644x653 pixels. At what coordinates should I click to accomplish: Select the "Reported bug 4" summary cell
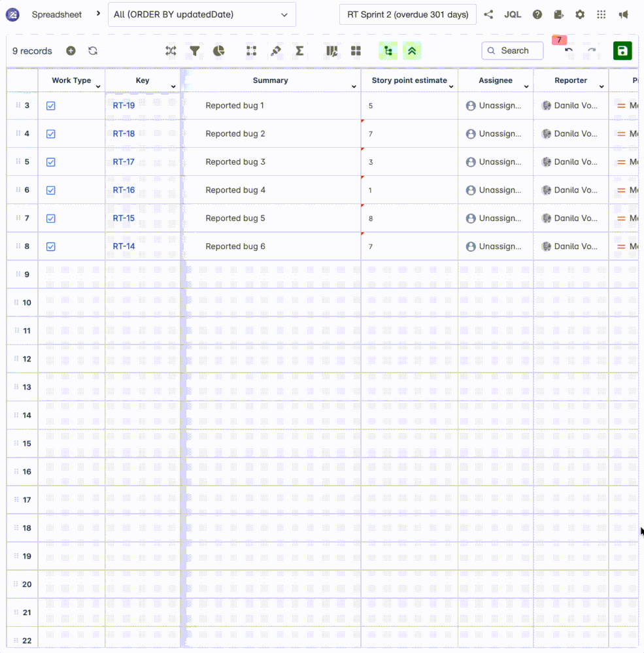tap(271, 190)
